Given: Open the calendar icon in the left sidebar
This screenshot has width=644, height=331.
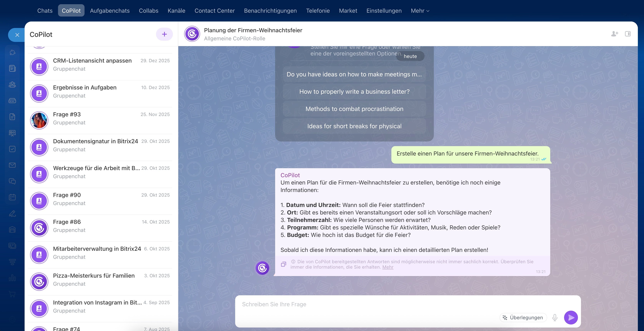Looking at the screenshot, I should point(12,197).
